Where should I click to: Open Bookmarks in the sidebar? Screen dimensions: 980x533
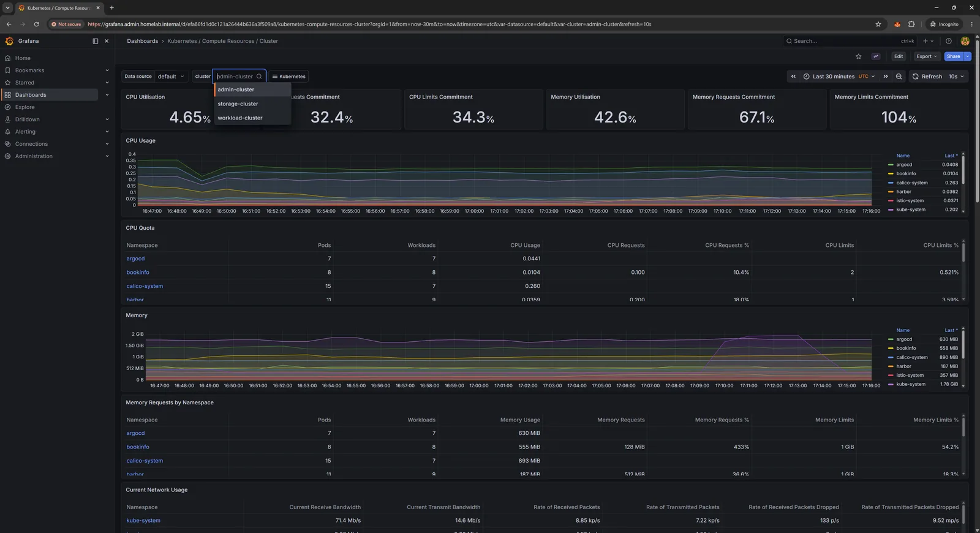point(29,70)
